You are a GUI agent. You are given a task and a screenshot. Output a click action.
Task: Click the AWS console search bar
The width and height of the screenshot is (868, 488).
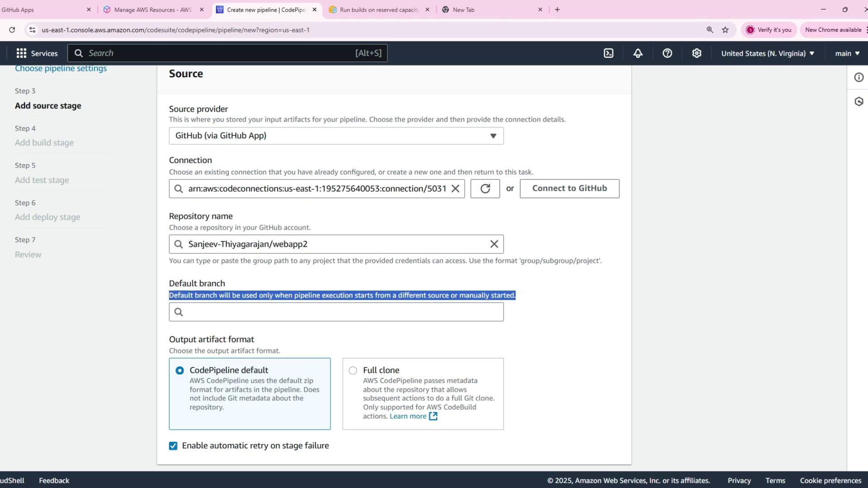(x=227, y=53)
